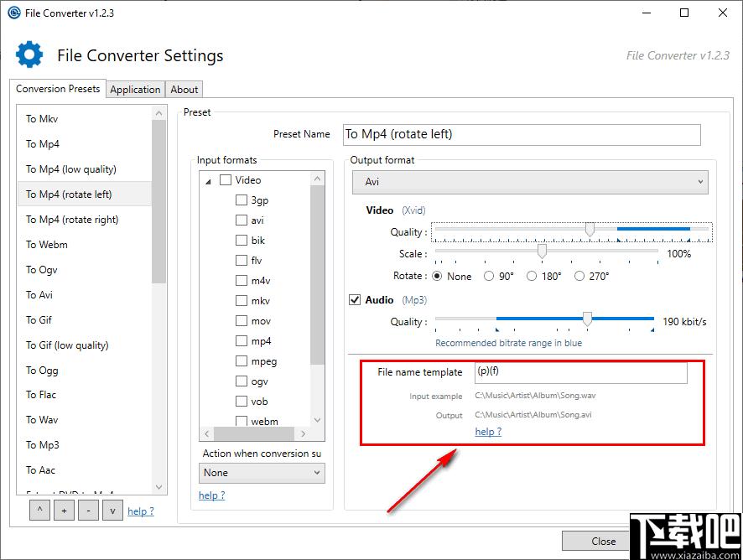Screen dimensions: 743x560
Task: Check the mkv input format
Action: pos(242,300)
